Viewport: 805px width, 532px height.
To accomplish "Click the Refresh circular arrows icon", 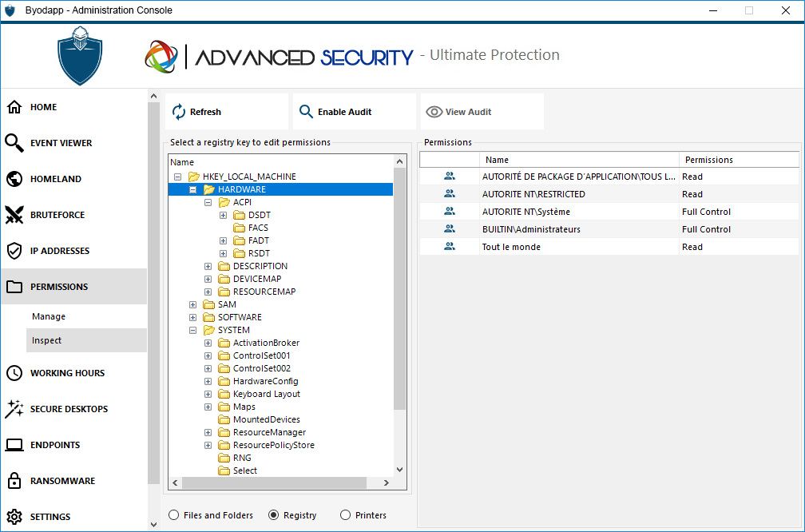I will point(179,112).
